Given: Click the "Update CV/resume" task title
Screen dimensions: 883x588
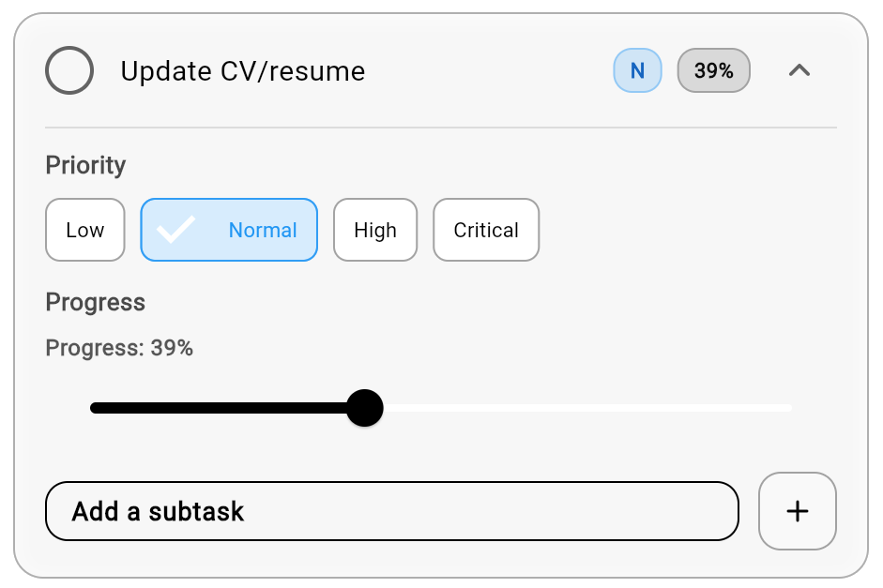Looking at the screenshot, I should point(243,71).
